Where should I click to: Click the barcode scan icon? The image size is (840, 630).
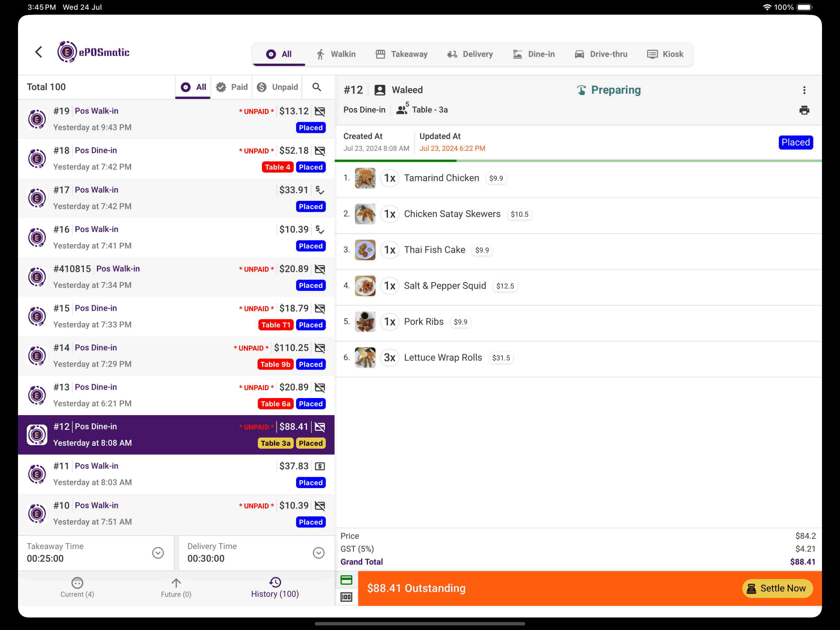346,597
